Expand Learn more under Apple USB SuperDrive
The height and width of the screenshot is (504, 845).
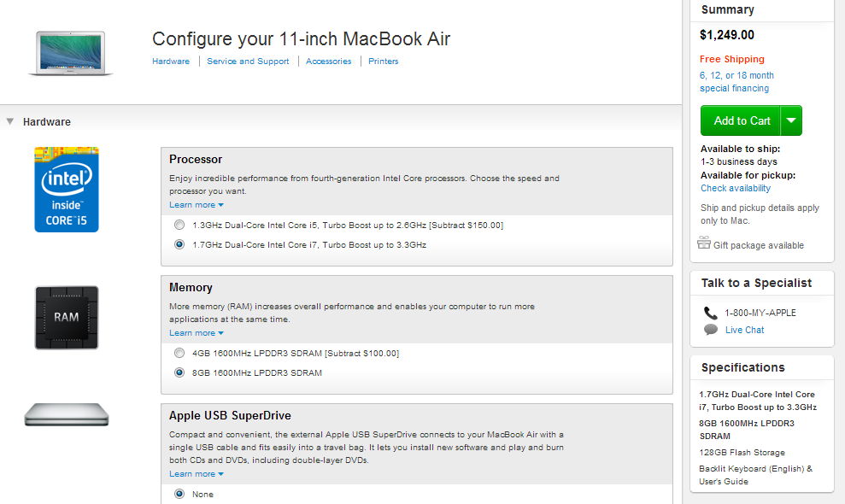[197, 474]
